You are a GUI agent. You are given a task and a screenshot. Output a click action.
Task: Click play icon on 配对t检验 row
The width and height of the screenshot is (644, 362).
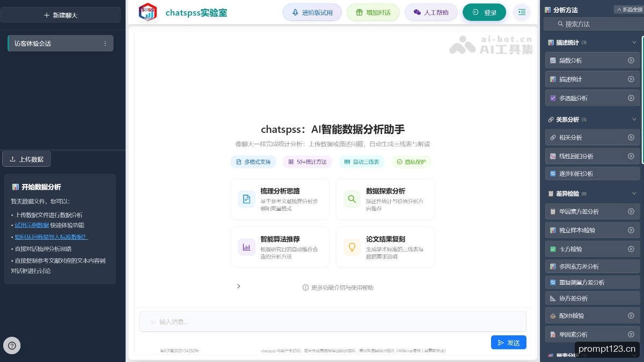(631, 316)
